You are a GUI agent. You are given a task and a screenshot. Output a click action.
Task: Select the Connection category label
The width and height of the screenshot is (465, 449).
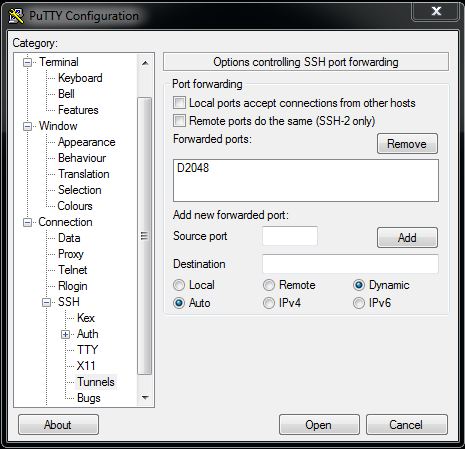click(65, 222)
